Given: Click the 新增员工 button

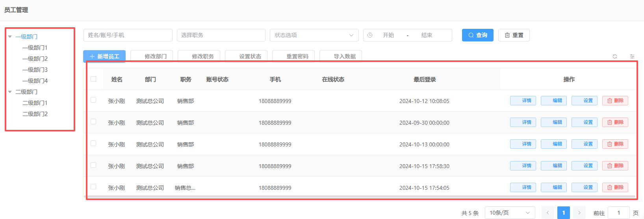Looking at the screenshot, I should 104,56.
